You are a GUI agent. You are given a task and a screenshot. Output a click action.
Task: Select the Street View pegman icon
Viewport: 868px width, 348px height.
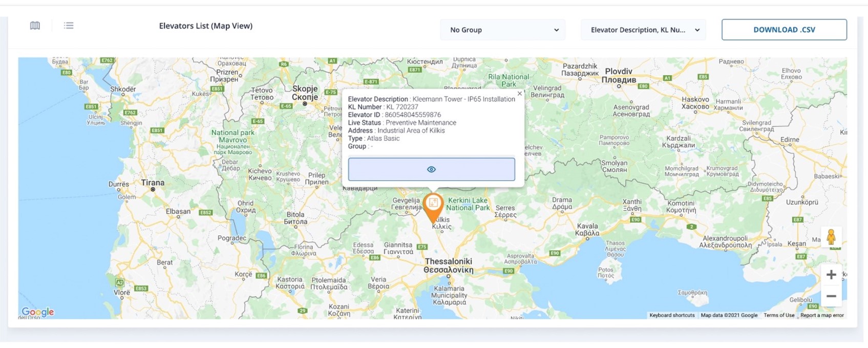coord(831,237)
